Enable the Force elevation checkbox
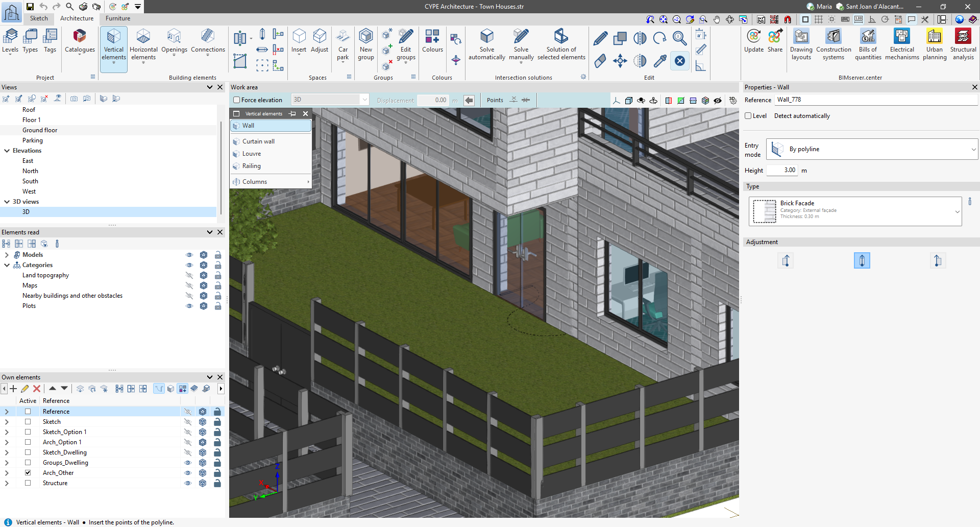This screenshot has height=527, width=980. [237, 100]
